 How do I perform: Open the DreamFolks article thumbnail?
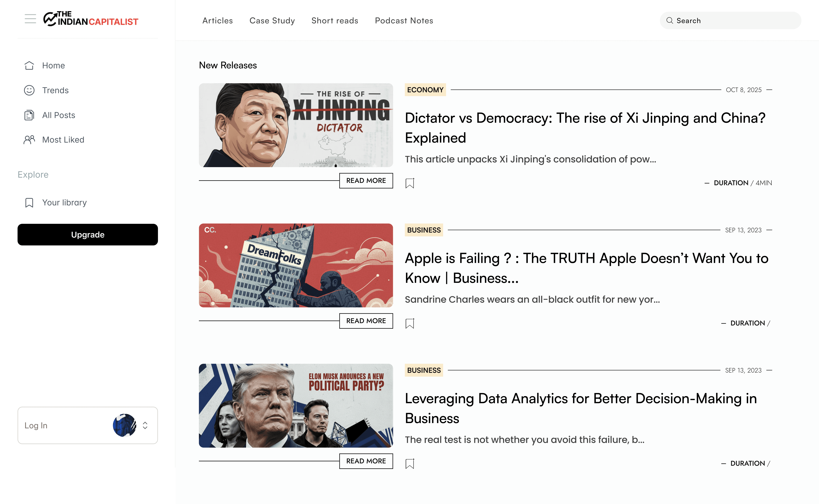click(296, 265)
